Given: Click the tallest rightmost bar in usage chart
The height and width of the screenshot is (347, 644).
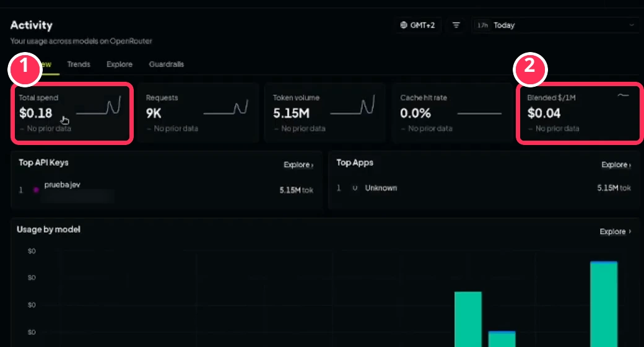Looking at the screenshot, I should click(604, 304).
